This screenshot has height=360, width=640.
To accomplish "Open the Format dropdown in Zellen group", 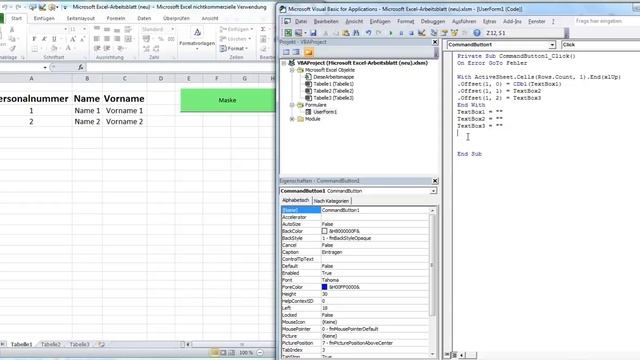I will pos(235,49).
